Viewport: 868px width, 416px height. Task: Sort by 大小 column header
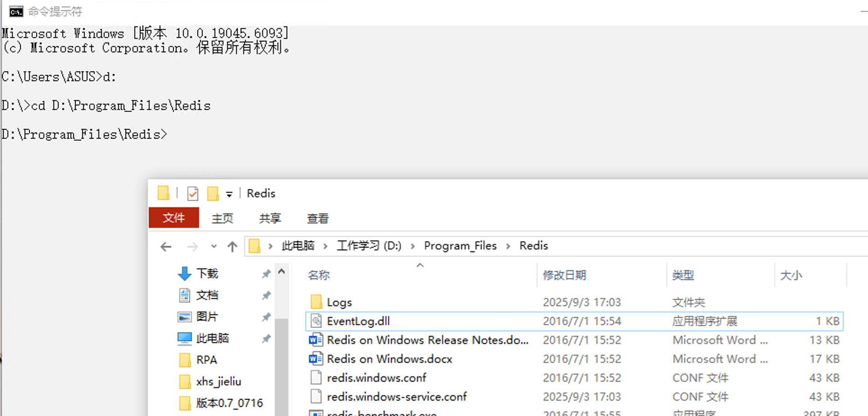pos(791,275)
